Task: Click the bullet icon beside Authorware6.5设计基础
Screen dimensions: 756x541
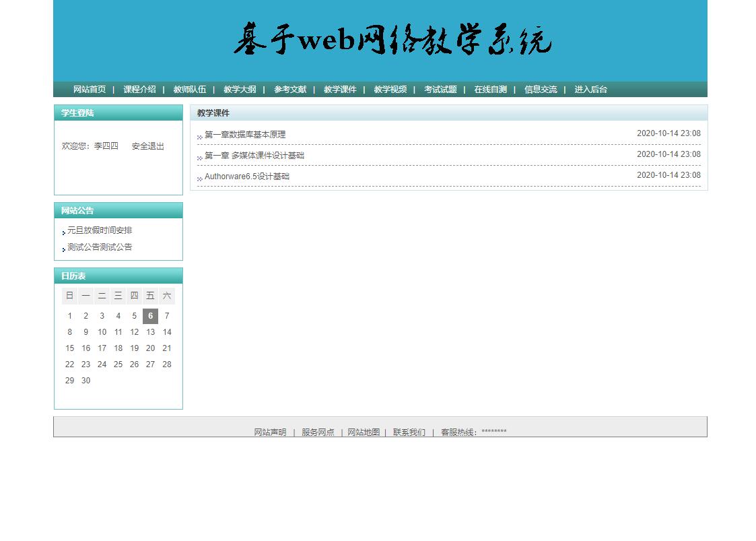Action: click(199, 178)
